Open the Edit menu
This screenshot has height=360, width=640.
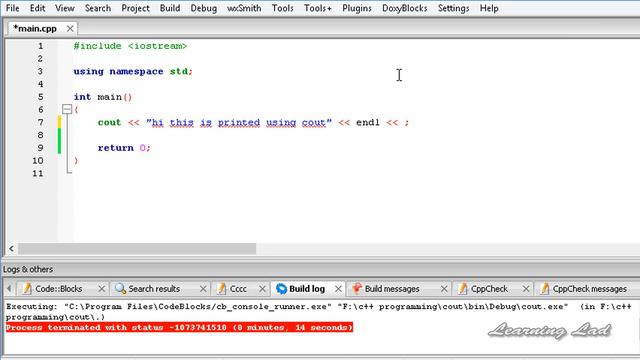[37, 8]
